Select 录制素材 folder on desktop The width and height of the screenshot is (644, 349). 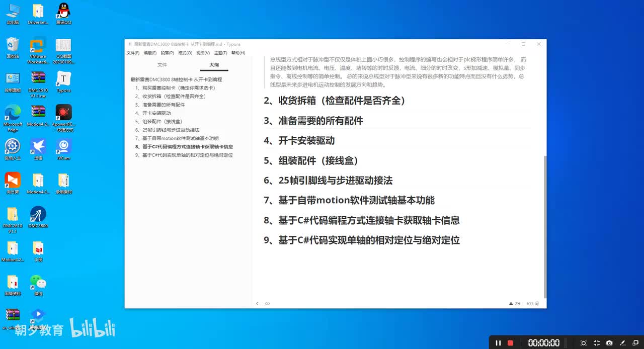coord(64,184)
